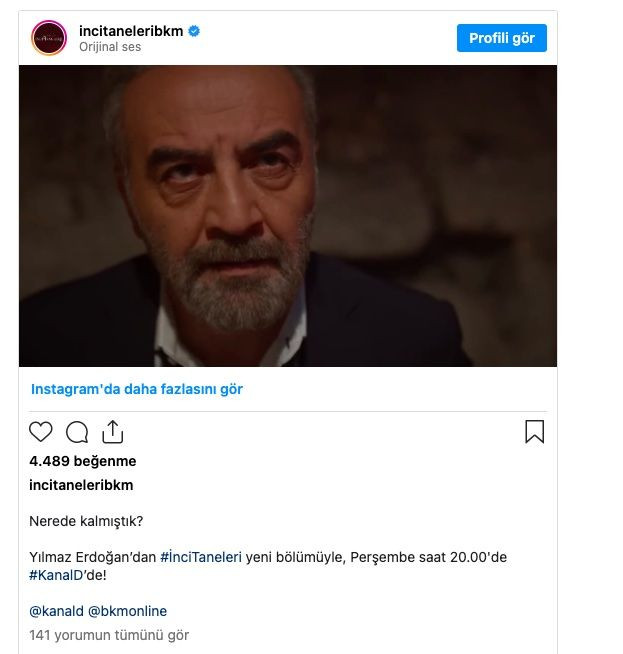Click the share arrow icon

tap(113, 432)
